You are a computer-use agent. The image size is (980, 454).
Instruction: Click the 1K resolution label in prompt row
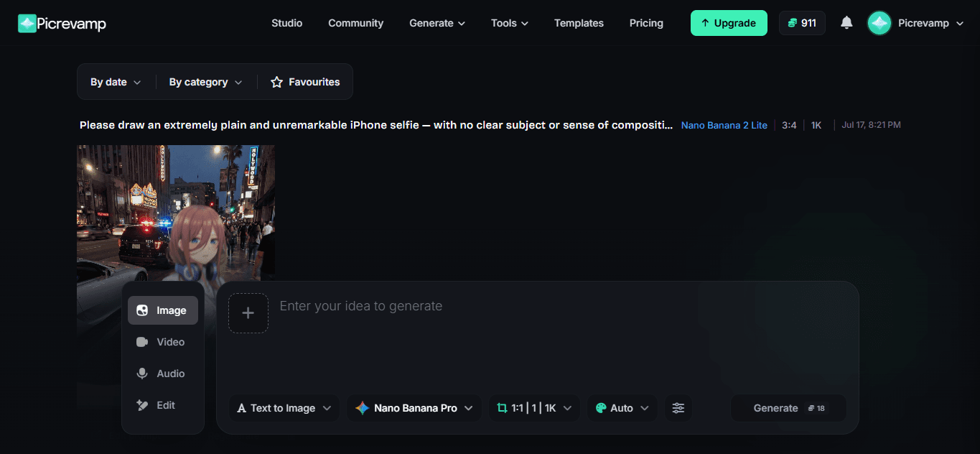816,125
